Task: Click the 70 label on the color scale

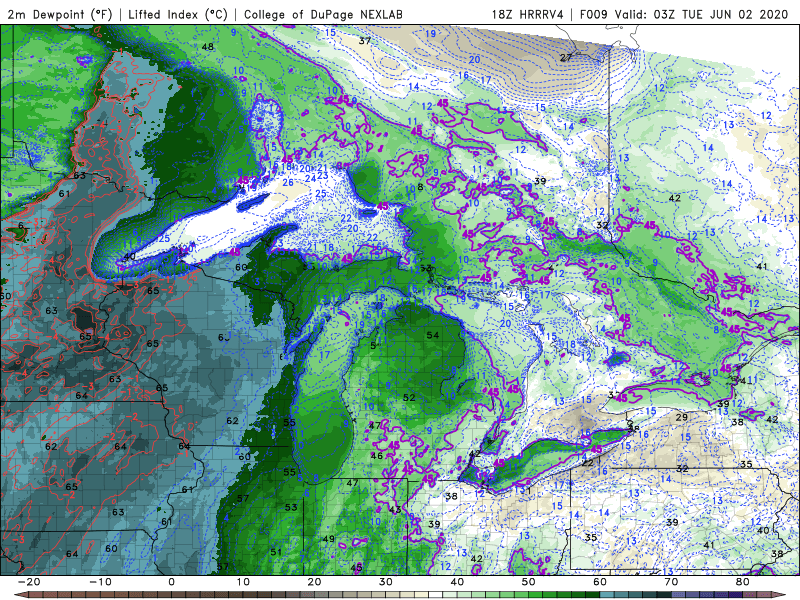Action: point(671,582)
